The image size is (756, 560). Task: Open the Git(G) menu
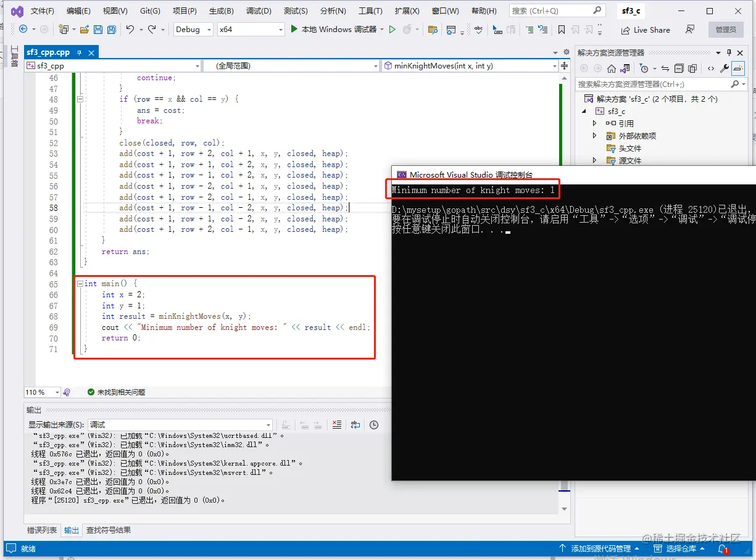click(x=150, y=11)
